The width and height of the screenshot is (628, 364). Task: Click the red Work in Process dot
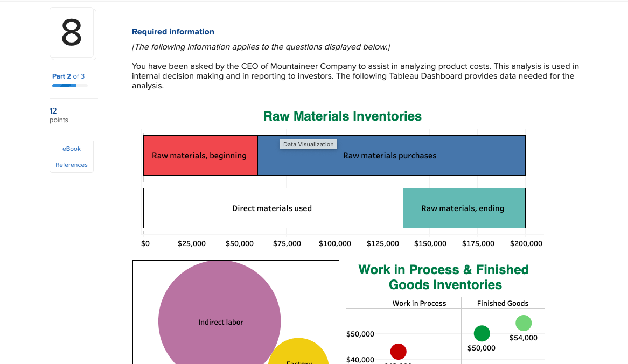(398, 352)
